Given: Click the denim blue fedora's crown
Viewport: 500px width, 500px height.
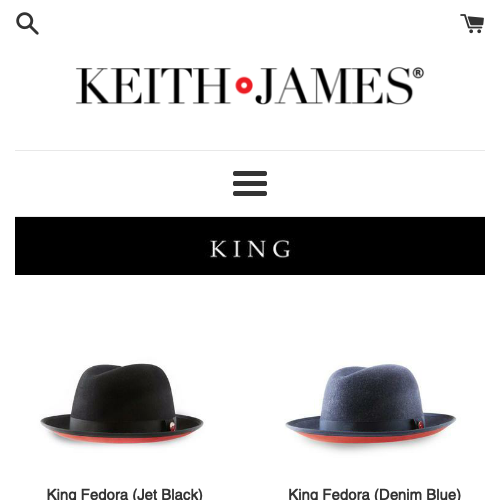Looking at the screenshot, I should click(372, 390).
